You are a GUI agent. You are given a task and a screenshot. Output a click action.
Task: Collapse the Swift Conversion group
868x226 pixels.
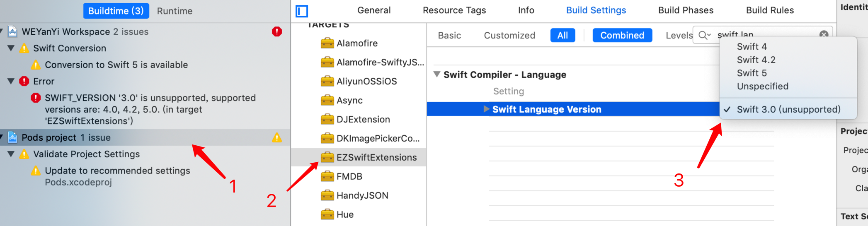pos(11,48)
